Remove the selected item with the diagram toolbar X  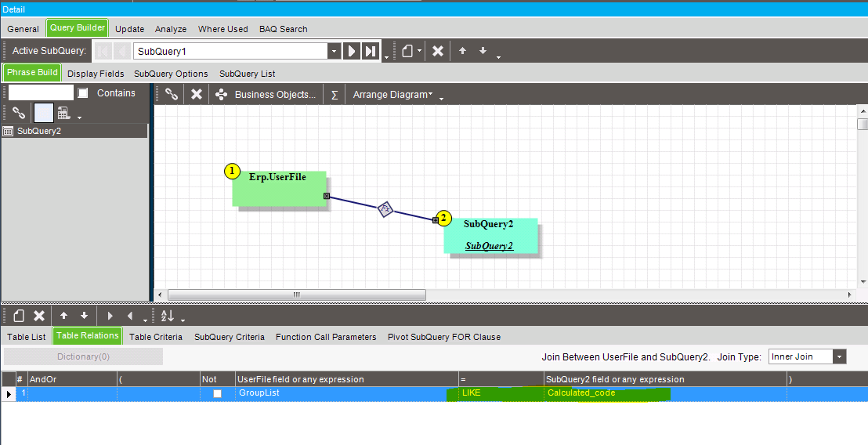click(x=197, y=95)
